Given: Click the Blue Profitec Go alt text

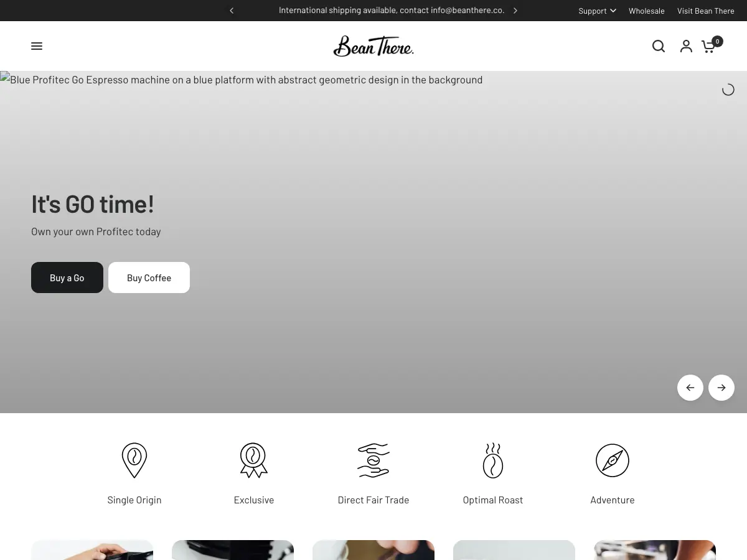Looking at the screenshot, I should (247, 80).
